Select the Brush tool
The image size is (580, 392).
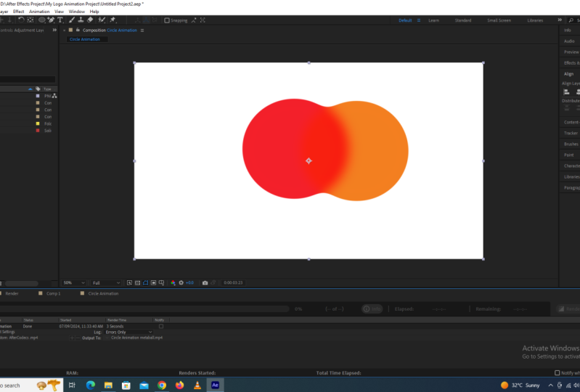[72, 20]
